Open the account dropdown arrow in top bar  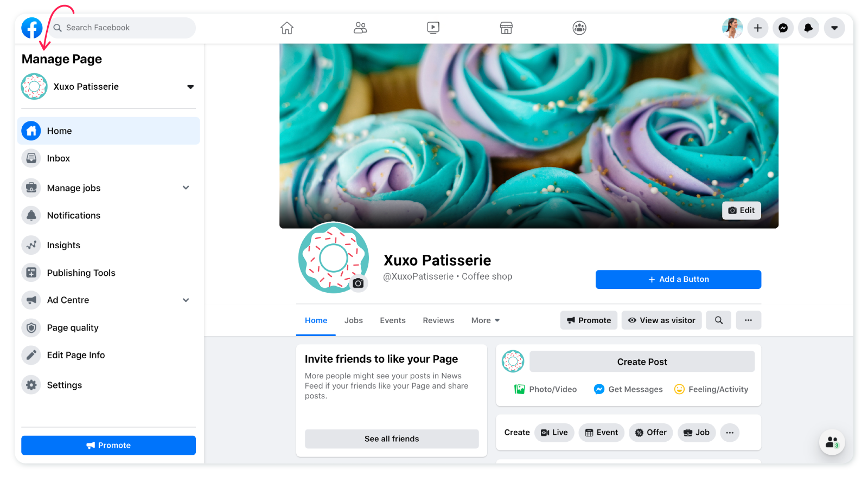coord(834,28)
